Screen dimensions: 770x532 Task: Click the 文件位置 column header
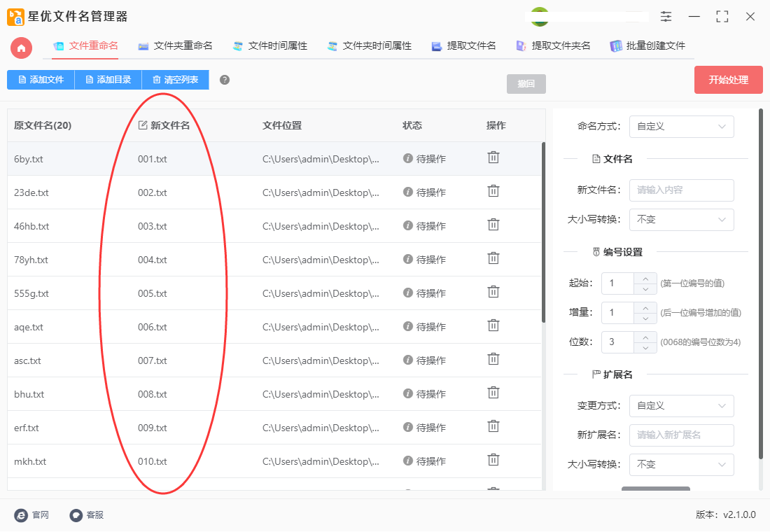coord(282,126)
